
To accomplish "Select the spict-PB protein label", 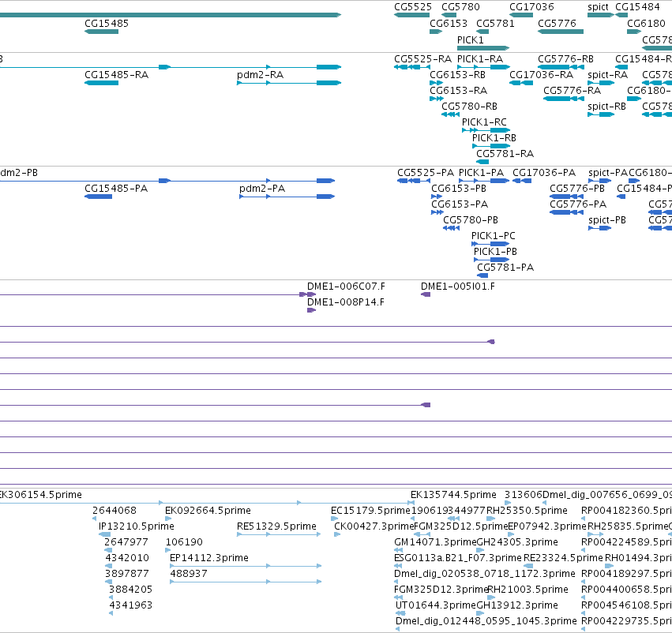I will 607,220.
